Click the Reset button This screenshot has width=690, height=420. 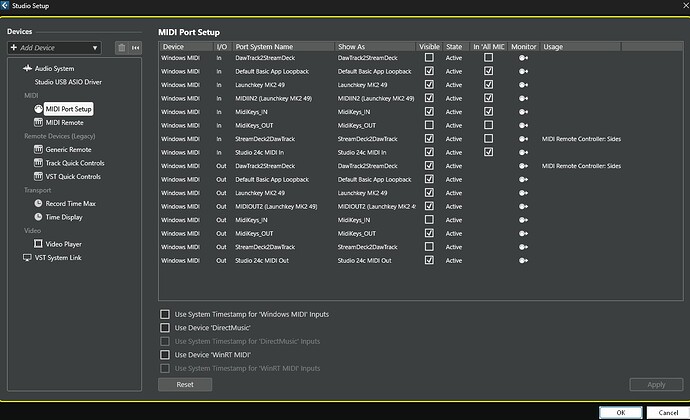click(185, 384)
